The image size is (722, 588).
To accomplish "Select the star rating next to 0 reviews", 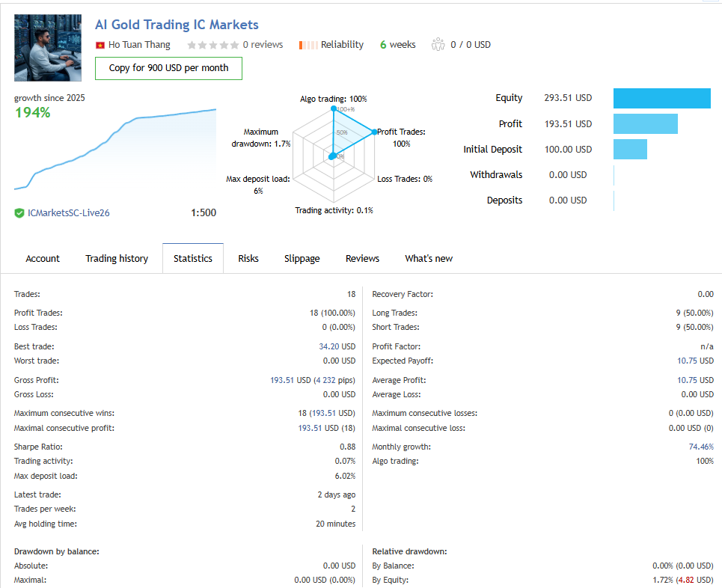I will click(x=212, y=44).
